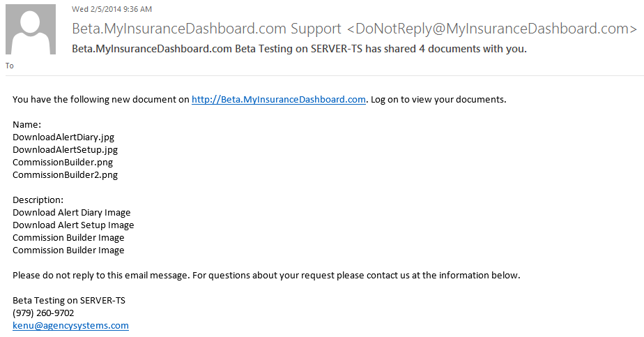Click the CommissionBuilder2.png file name
This screenshot has width=644, height=337.
pyautogui.click(x=65, y=174)
